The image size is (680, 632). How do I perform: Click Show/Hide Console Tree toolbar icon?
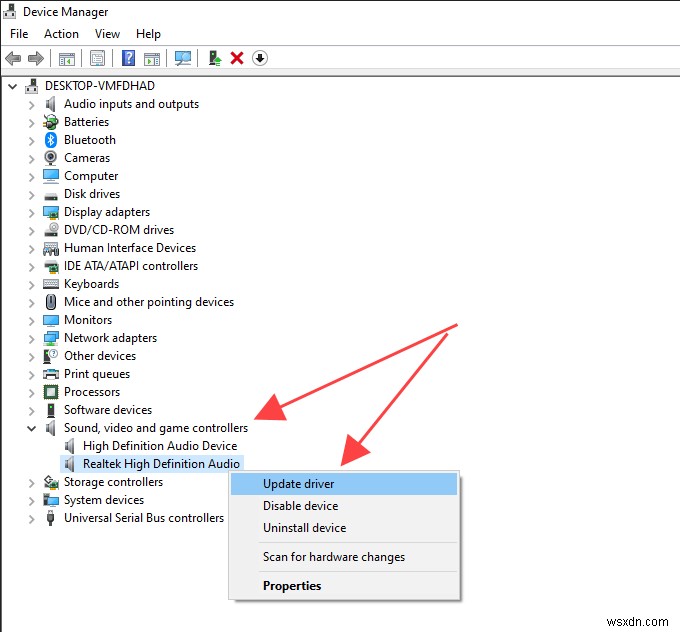[x=67, y=59]
